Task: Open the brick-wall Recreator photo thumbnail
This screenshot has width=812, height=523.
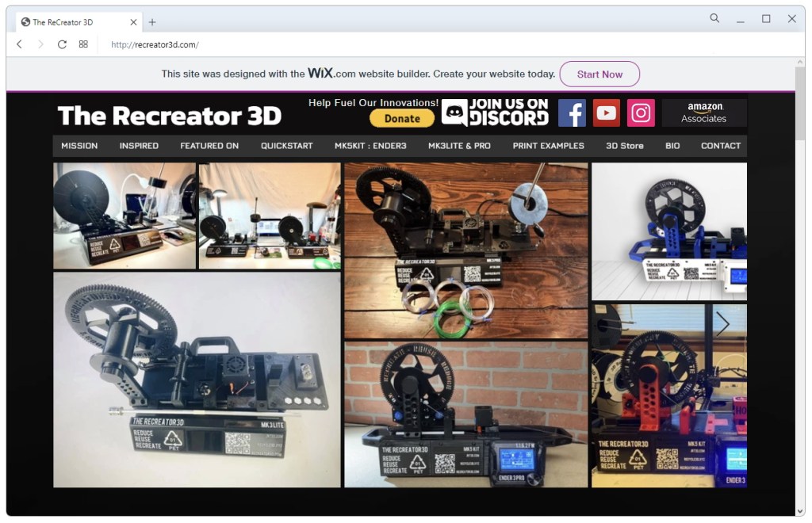Action: [x=465, y=414]
